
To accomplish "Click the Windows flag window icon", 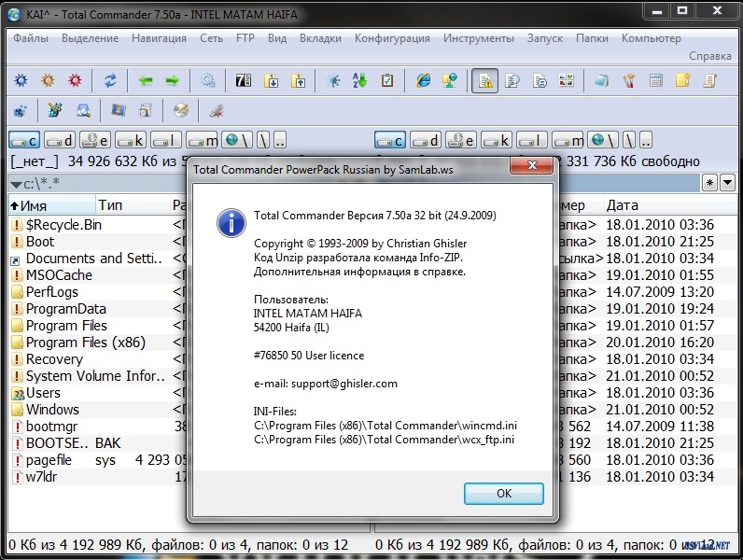I will 118,111.
